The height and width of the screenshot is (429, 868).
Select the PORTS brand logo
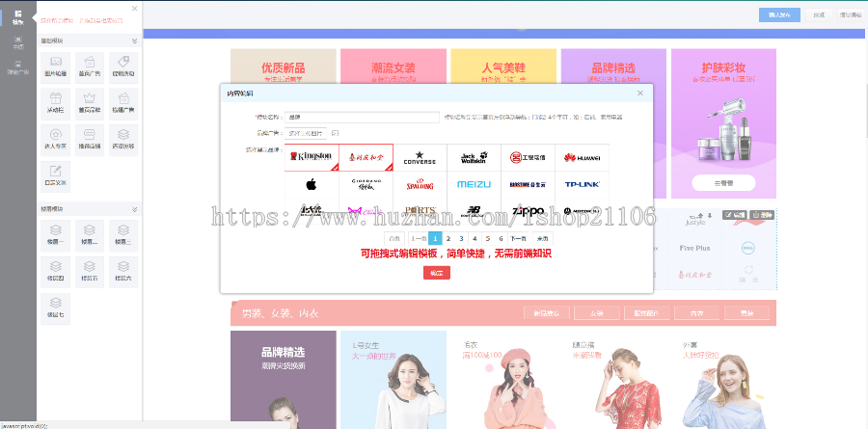pos(420,211)
